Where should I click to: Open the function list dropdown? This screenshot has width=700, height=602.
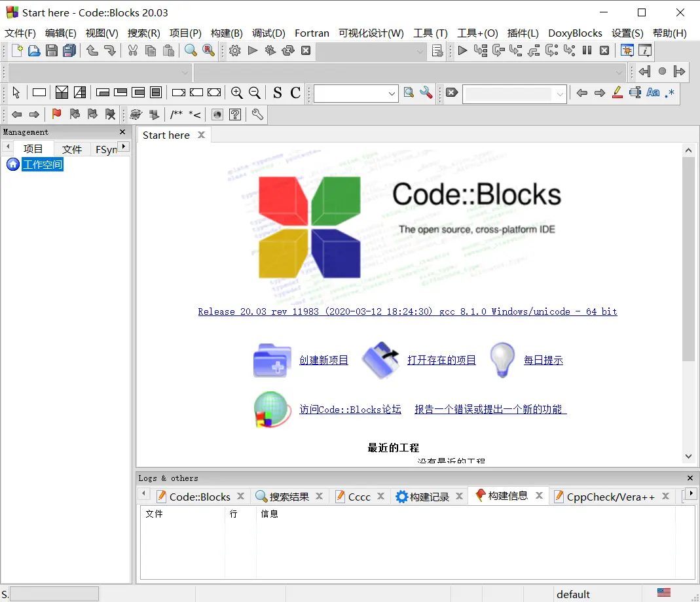pyautogui.click(x=410, y=72)
